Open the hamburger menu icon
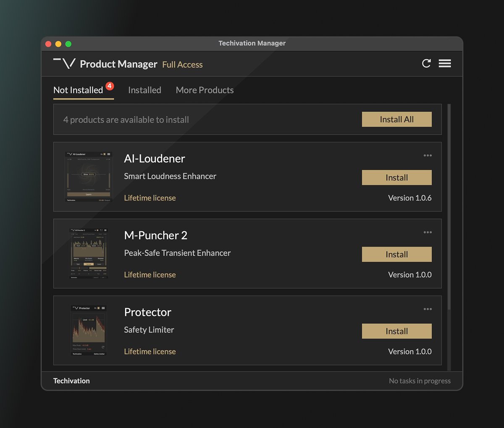 pyautogui.click(x=445, y=63)
